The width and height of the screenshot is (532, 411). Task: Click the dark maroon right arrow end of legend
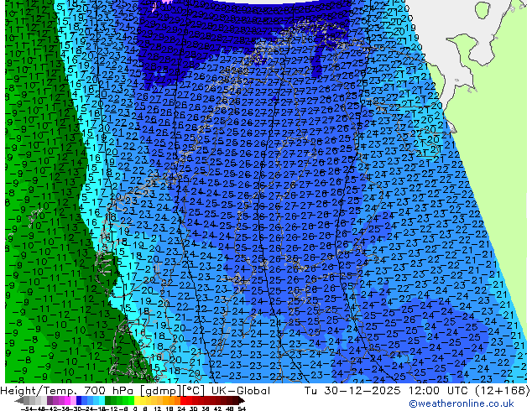click(242, 400)
